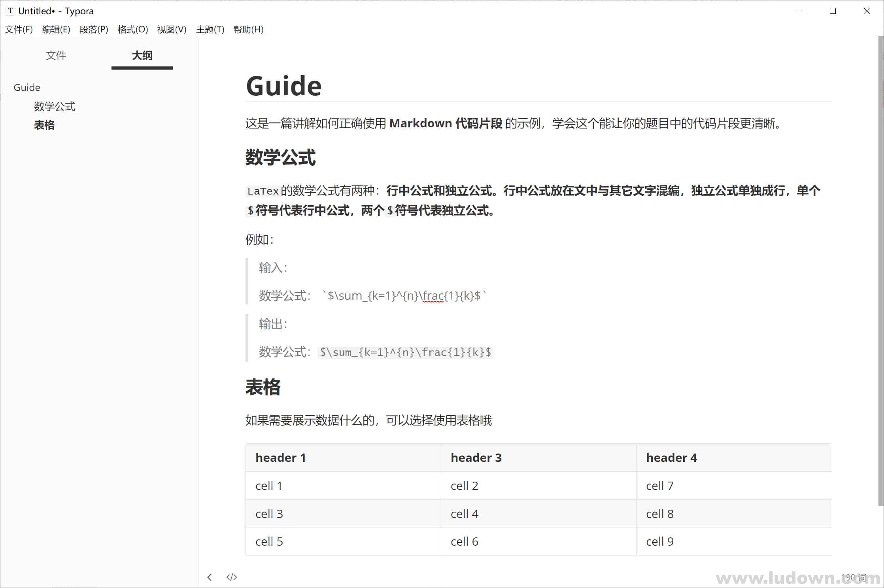Click the 例如: paragraph
This screenshot has height=588, width=884.
pos(260,239)
